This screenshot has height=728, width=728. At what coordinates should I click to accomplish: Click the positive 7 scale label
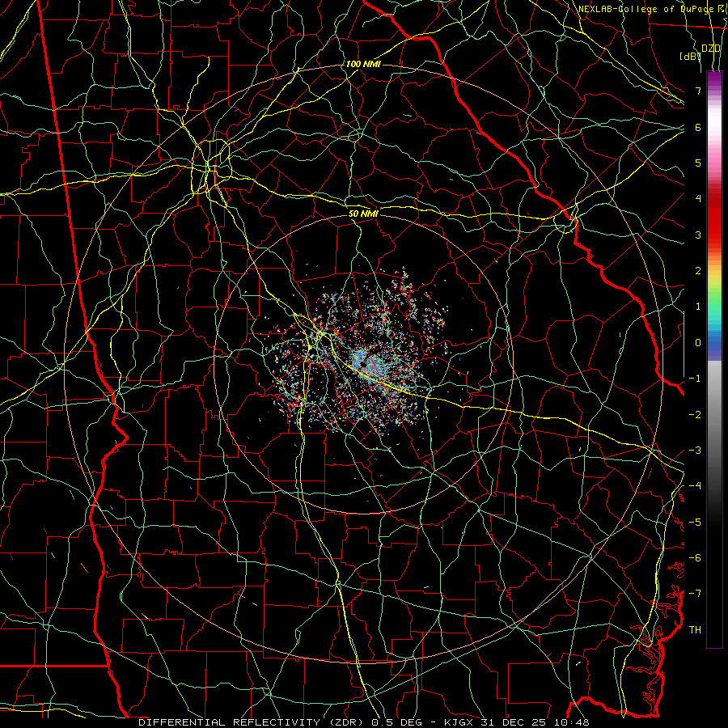[x=698, y=91]
